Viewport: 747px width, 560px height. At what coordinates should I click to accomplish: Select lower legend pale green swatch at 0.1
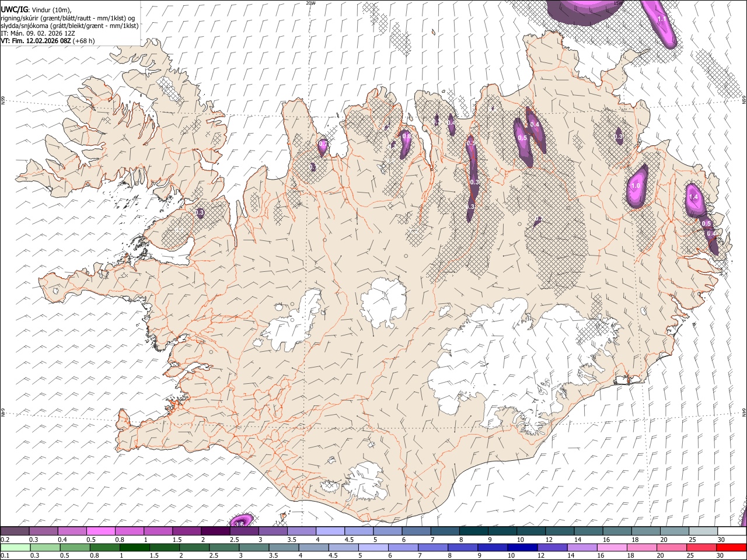pos(15,548)
